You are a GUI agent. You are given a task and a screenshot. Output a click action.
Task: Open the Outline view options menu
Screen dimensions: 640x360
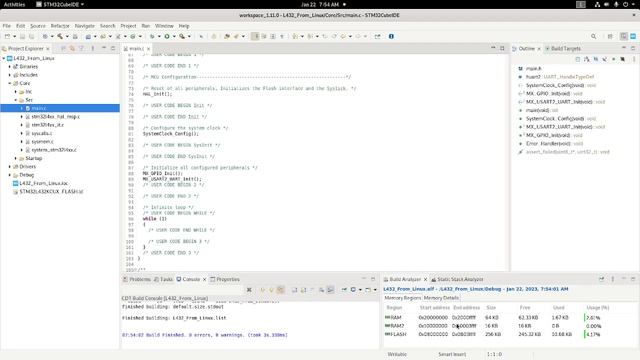(634, 59)
